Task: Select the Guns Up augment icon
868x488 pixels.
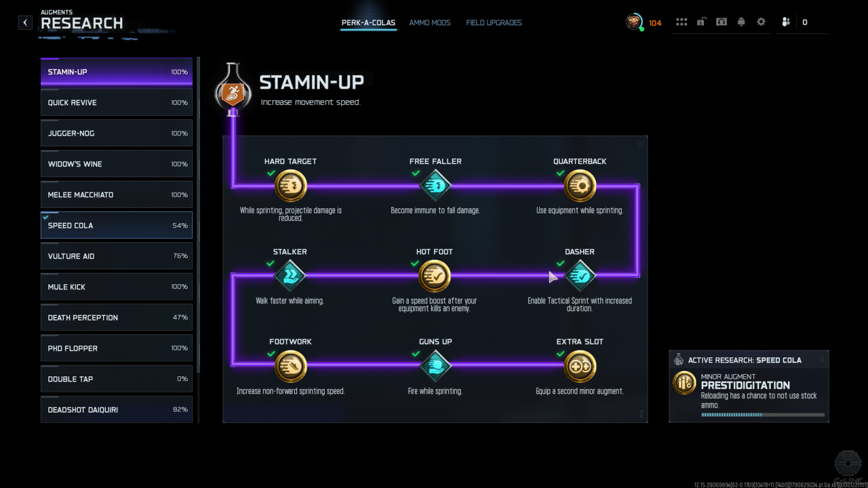Action: point(435,366)
